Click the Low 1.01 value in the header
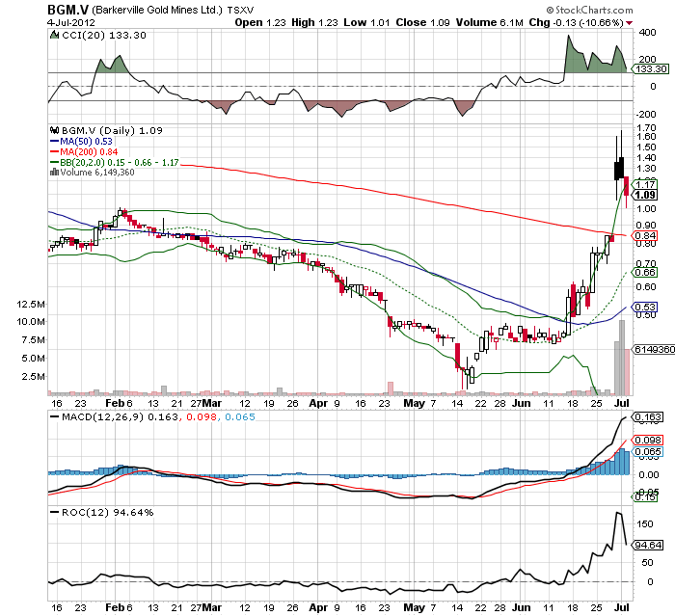This screenshot has height=616, width=675. (366, 22)
